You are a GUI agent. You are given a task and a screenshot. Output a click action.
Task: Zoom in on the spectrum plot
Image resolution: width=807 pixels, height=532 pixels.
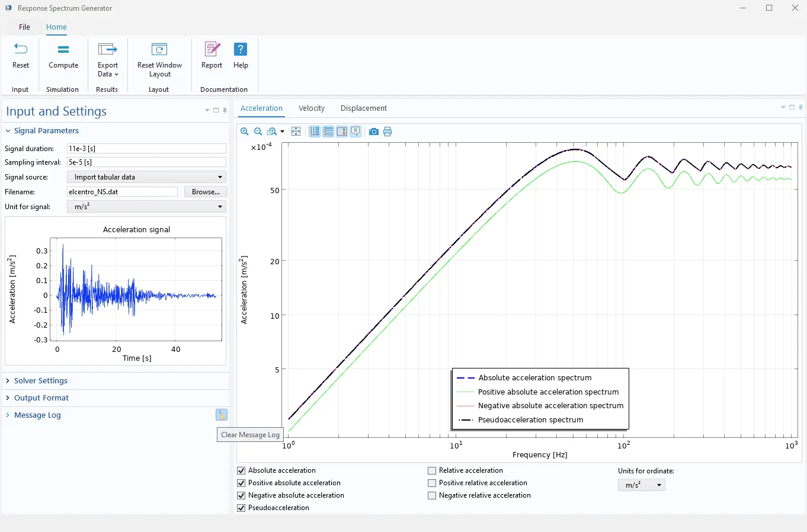244,132
